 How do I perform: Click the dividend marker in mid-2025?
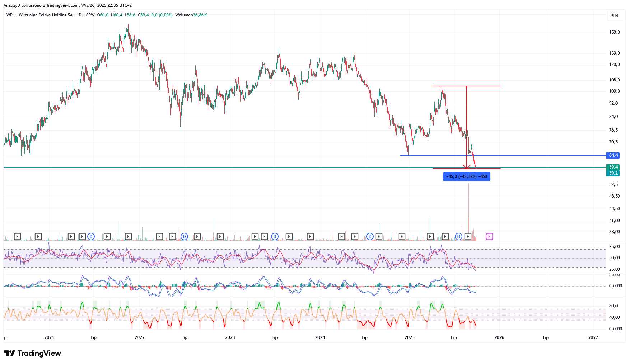point(458,236)
